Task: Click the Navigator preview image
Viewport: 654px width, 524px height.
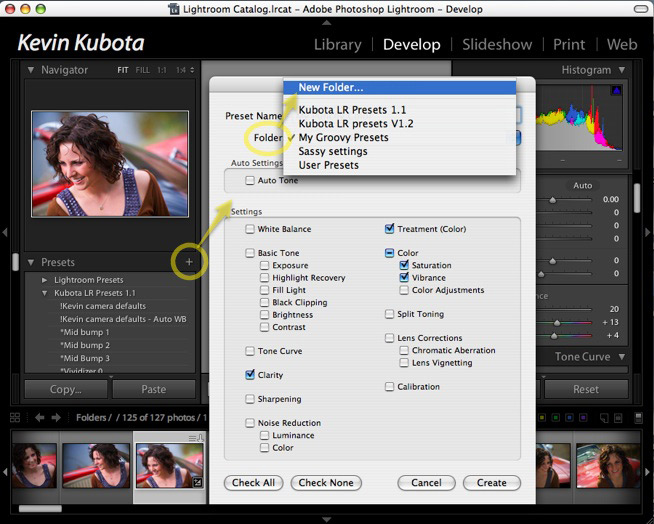Action: coord(110,164)
